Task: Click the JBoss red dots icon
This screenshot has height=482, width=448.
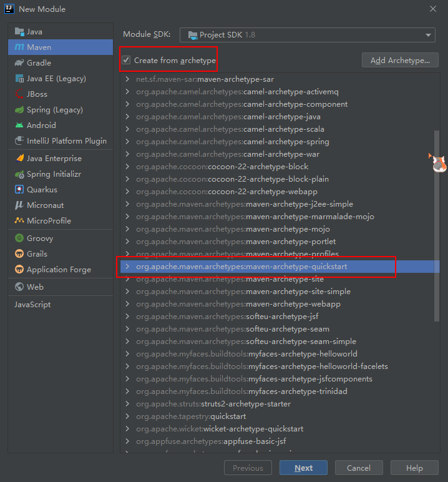Action: tap(19, 94)
